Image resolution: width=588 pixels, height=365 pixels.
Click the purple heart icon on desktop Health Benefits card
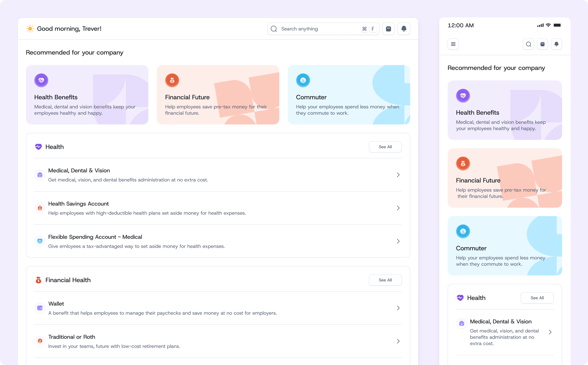pyautogui.click(x=41, y=80)
